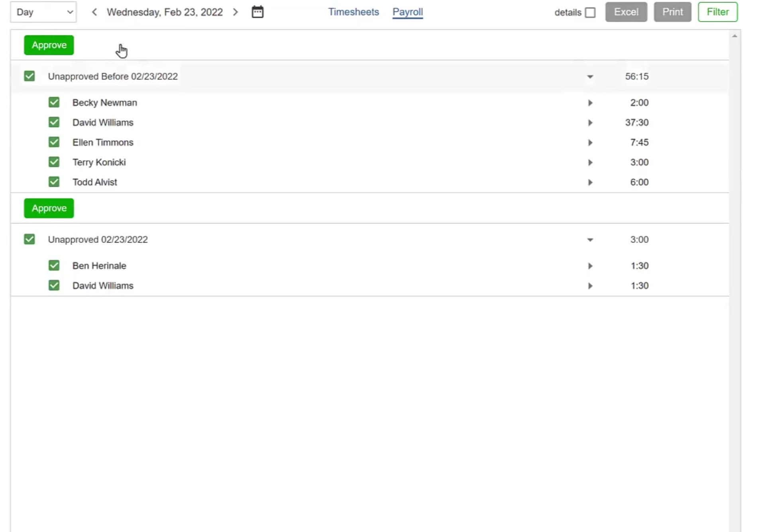Expand David Williams 1:30 row arrow
Image resolution: width=766 pixels, height=532 pixels.
(x=590, y=286)
